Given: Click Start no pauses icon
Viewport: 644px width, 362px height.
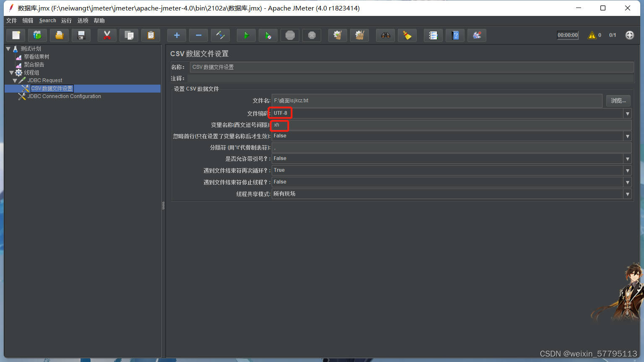Looking at the screenshot, I should [268, 35].
